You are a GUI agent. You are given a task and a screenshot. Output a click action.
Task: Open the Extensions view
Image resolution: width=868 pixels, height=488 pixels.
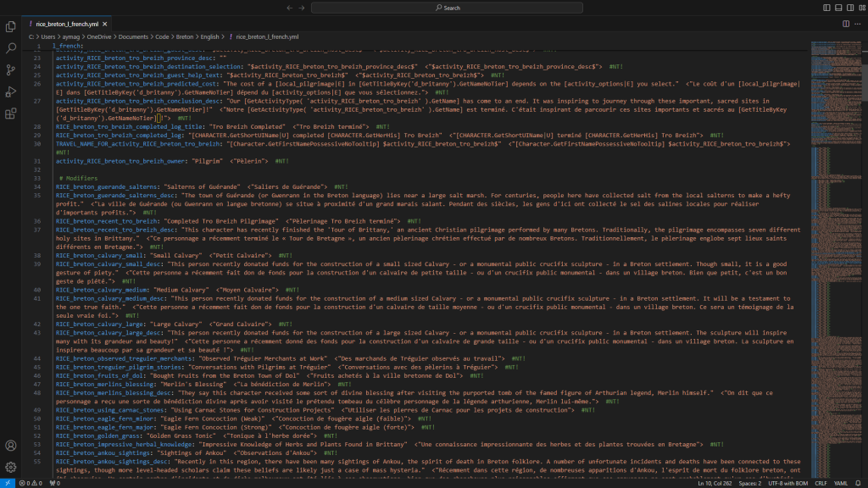point(11,114)
